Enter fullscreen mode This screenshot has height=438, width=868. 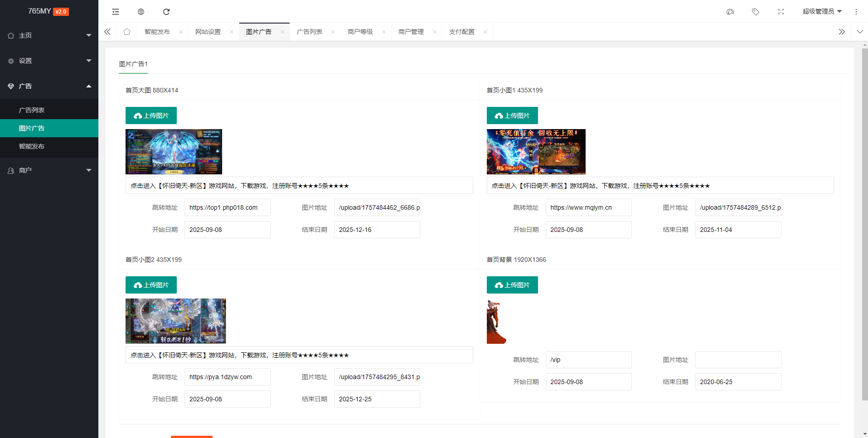(781, 11)
